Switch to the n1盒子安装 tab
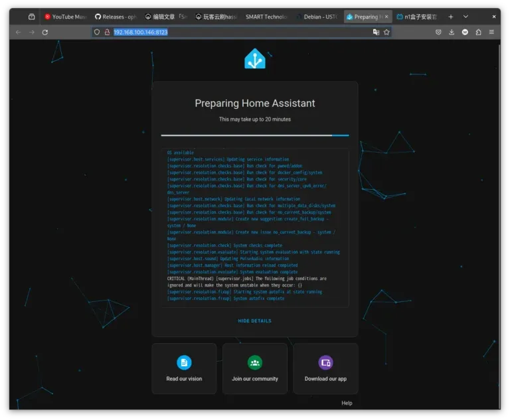Image resolution: width=510 pixels, height=420 pixels. coord(417,17)
